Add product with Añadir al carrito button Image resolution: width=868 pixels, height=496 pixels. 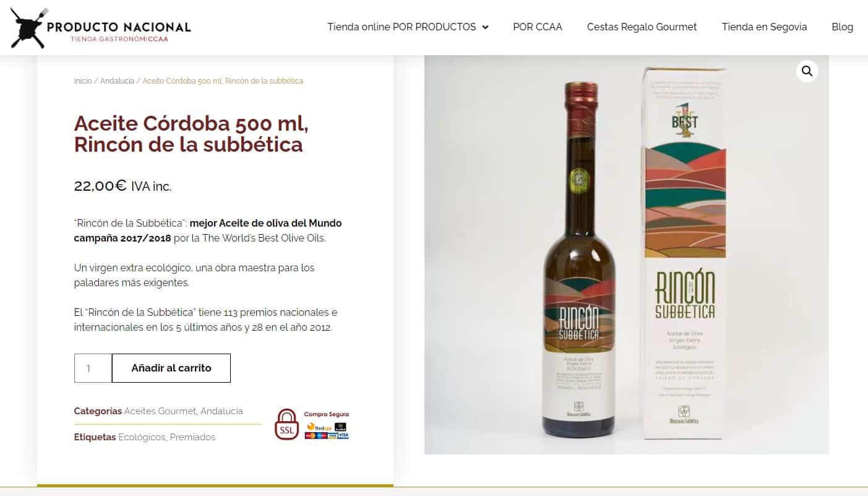[x=171, y=368]
